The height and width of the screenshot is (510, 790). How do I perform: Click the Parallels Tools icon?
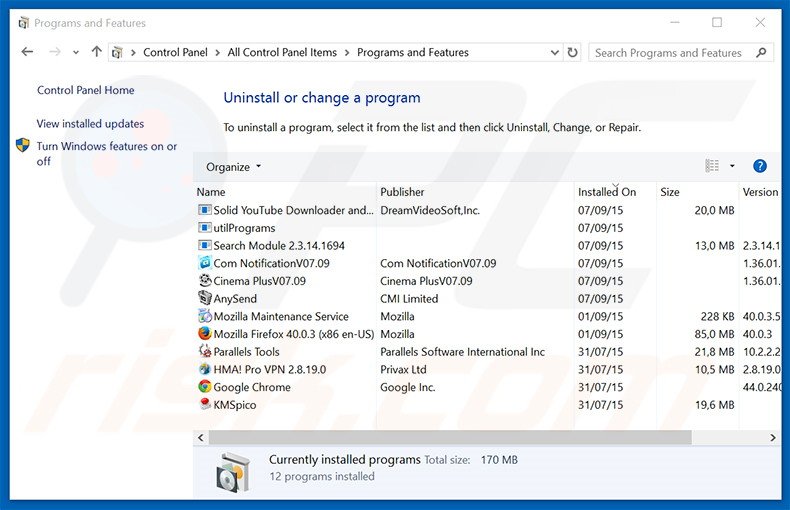pos(205,351)
